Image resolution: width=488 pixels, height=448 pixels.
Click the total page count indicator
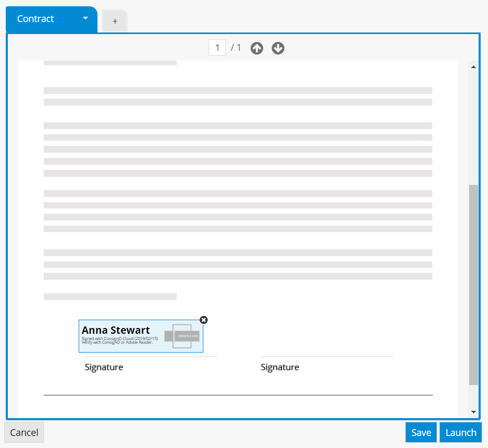coord(236,48)
